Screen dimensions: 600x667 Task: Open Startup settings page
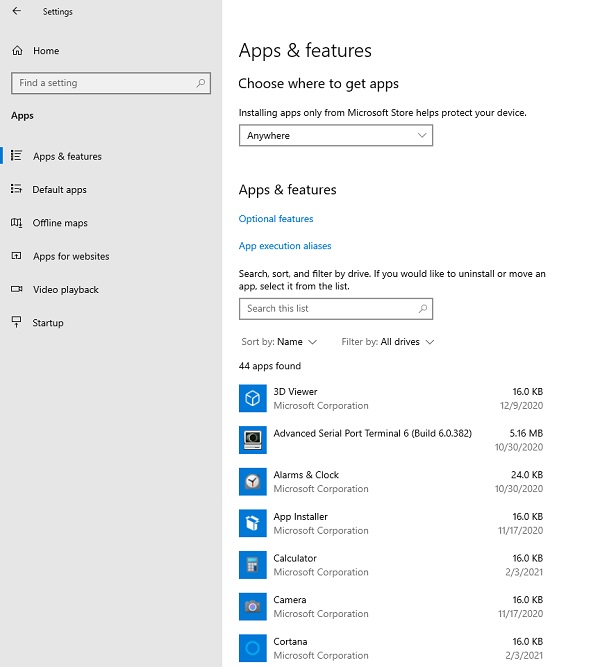click(48, 323)
